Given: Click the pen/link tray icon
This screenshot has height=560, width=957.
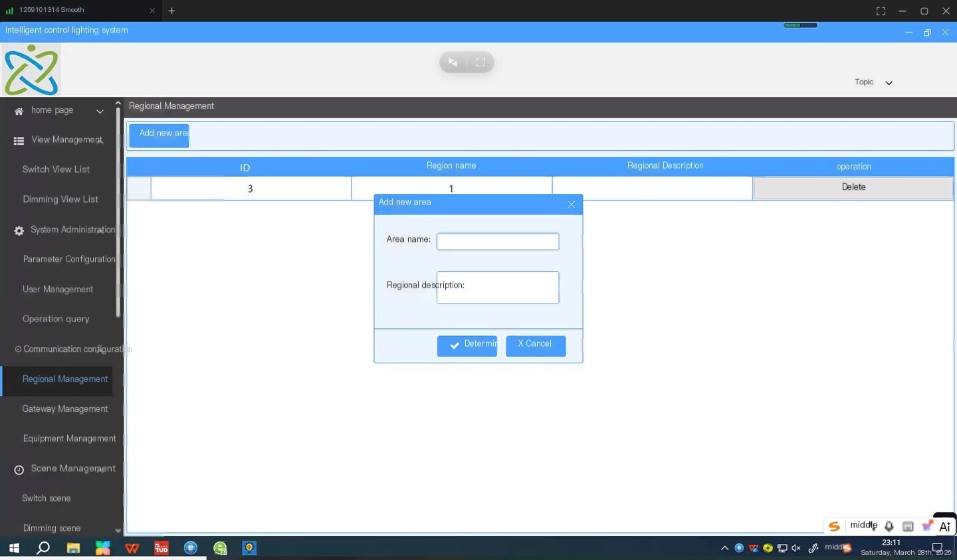Looking at the screenshot, I should (813, 548).
